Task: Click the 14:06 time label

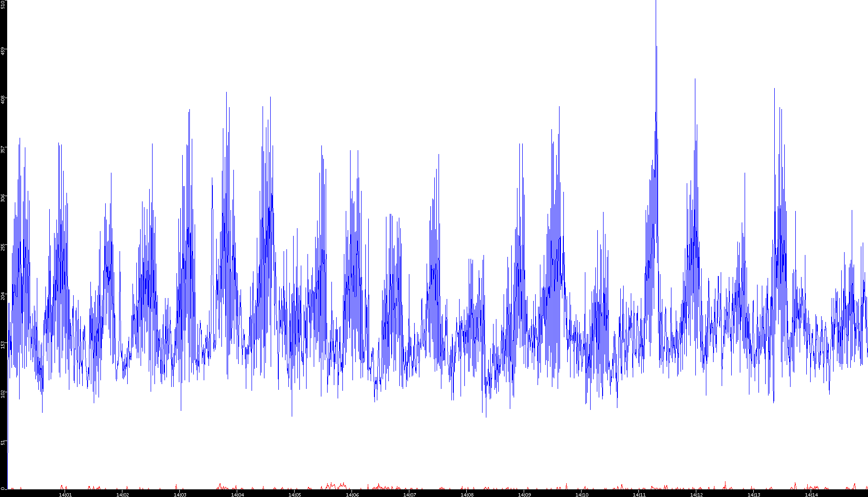Action: point(352,494)
